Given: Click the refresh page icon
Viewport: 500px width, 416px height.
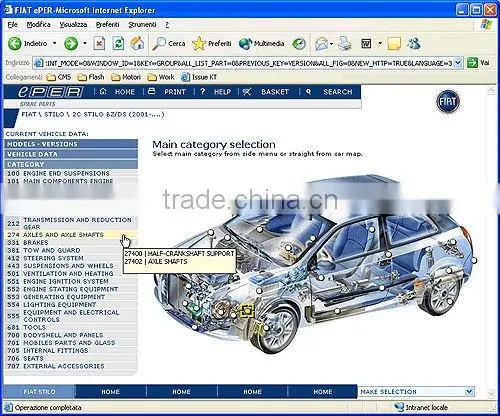Looking at the screenshot, I should coord(118,44).
